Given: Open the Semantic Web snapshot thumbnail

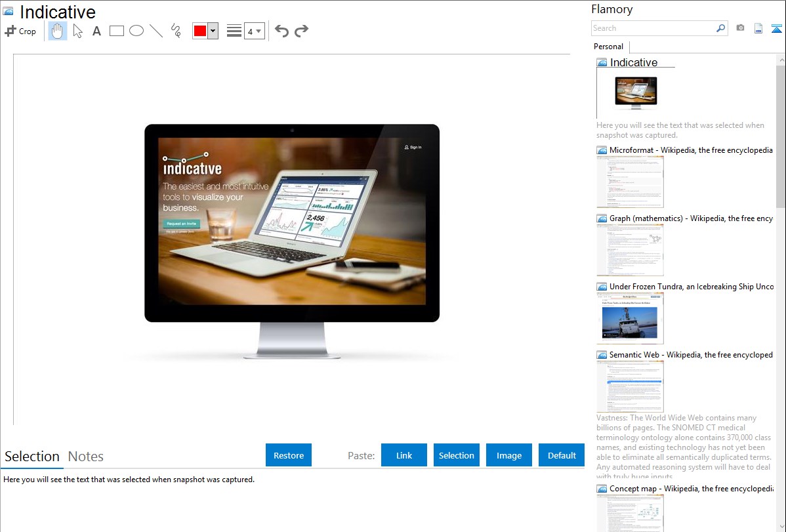Looking at the screenshot, I should click(x=630, y=386).
